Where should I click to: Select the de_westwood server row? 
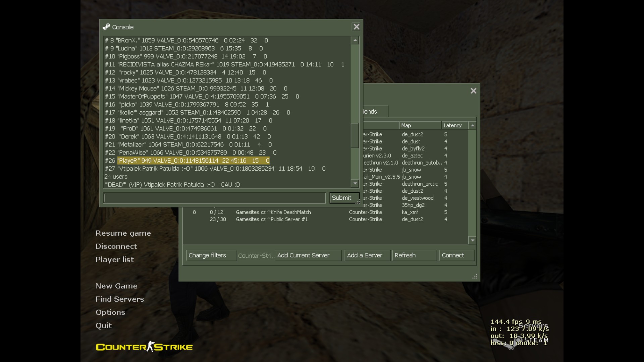(415, 198)
